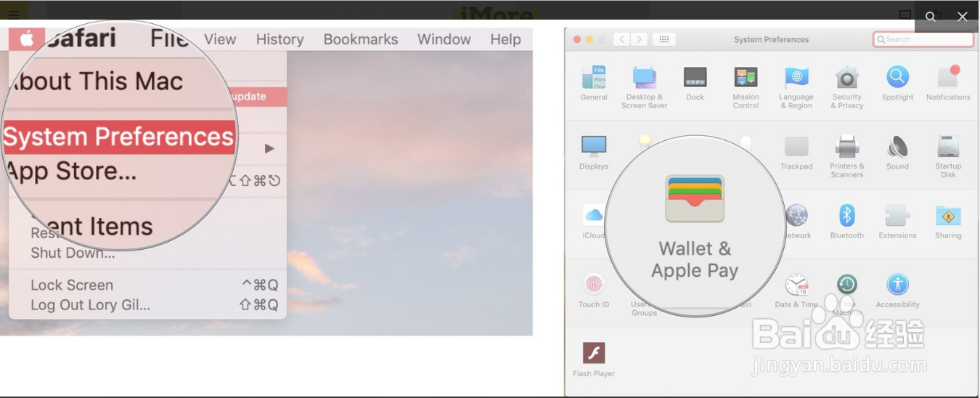Select About This Mac
980x398 pixels.
coord(94,81)
